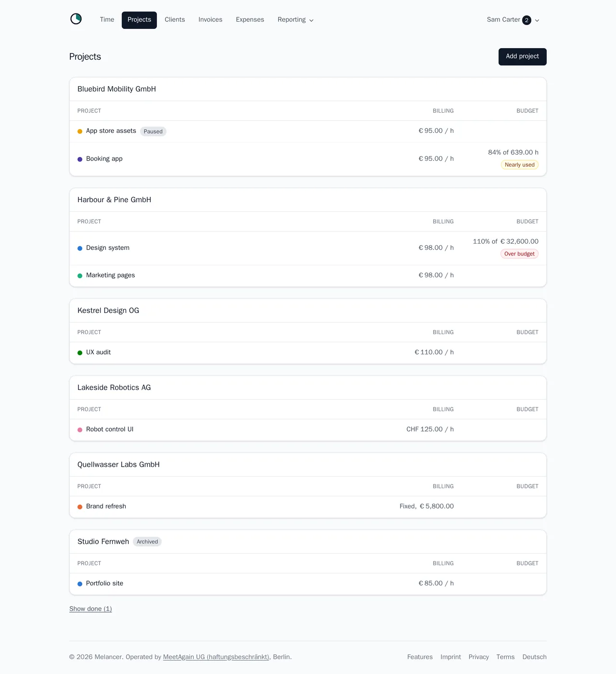The height and width of the screenshot is (674, 616).
Task: Click the Nearly used budget badge
Action: [x=519, y=165]
